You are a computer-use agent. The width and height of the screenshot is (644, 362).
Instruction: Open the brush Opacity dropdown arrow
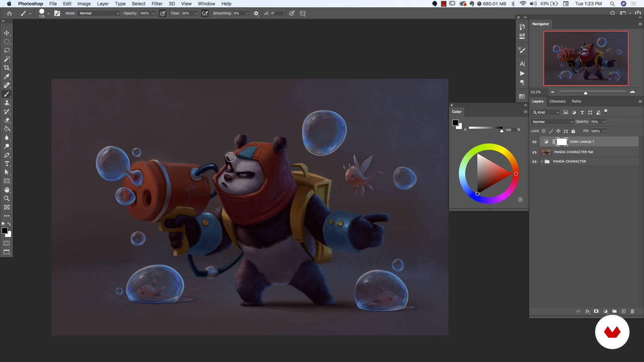153,13
